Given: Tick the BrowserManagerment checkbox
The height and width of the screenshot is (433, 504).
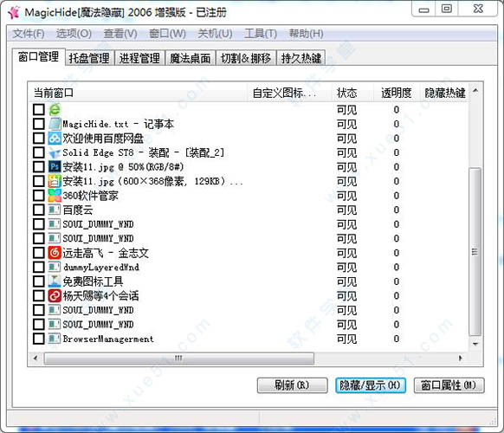Looking at the screenshot, I should (x=39, y=339).
